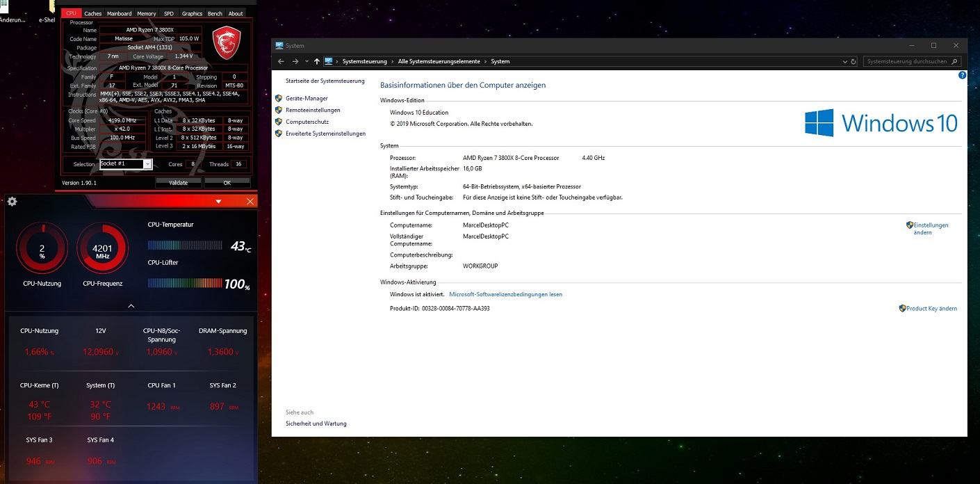This screenshot has height=484, width=980.
Task: Open the Bench tab
Action: click(215, 13)
